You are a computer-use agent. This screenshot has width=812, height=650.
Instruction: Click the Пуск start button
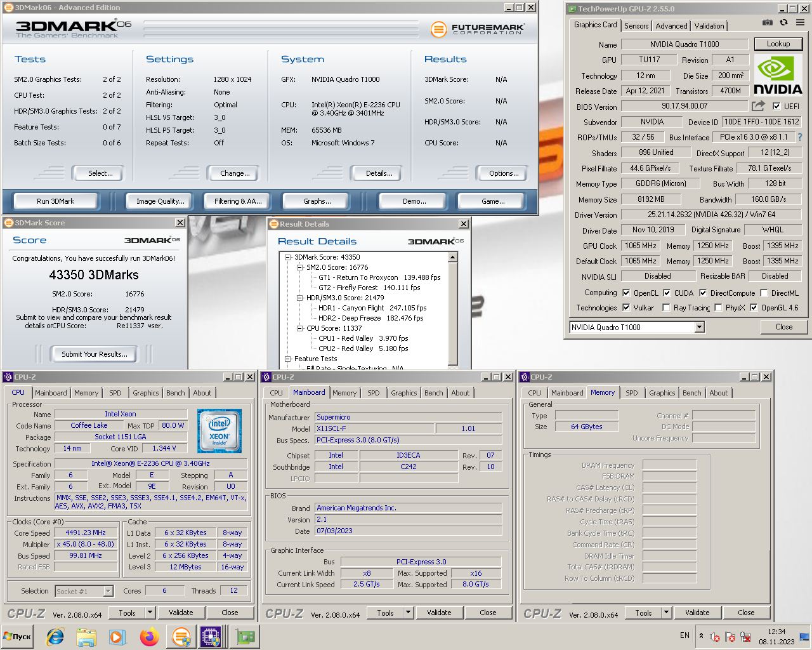(x=17, y=637)
